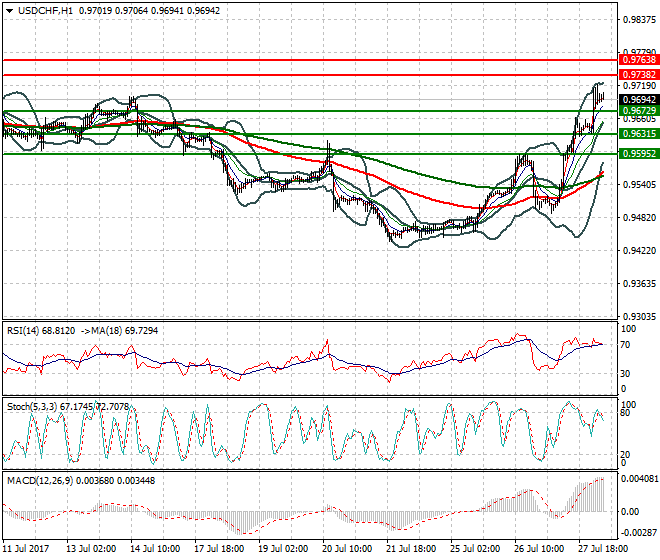Screen dimensions: 660x560
Task: Click the 0.93635 price scale value
Action: pos(639,284)
